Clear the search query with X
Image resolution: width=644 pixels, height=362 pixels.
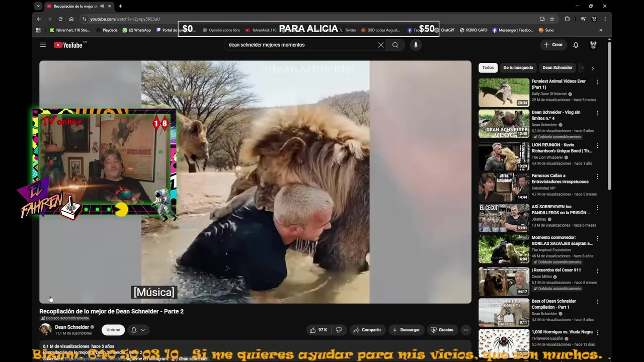pyautogui.click(x=381, y=45)
